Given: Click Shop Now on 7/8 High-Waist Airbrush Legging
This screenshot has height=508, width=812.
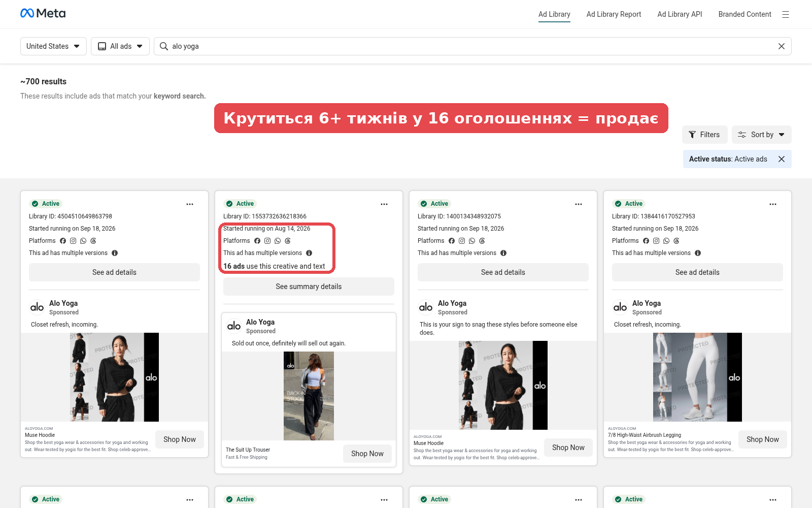Looking at the screenshot, I should [762, 439].
